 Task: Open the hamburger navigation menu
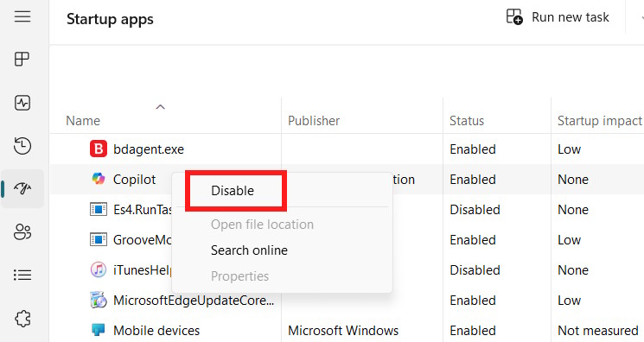[22, 16]
